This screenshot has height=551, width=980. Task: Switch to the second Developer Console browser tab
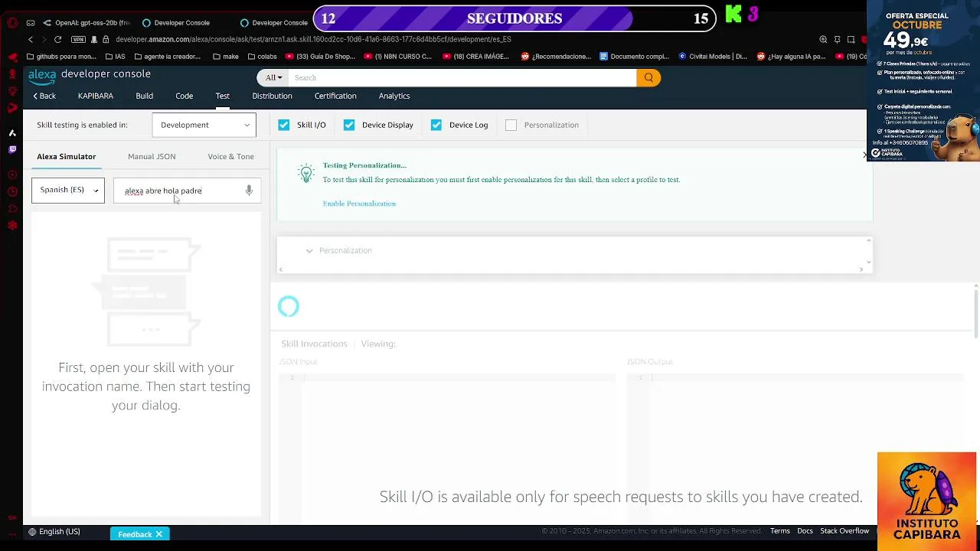274,23
